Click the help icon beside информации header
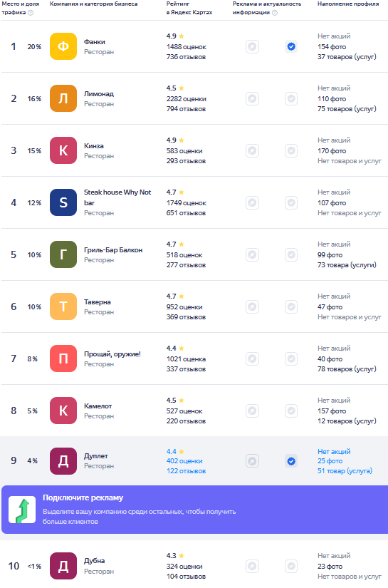Image resolution: width=388 pixels, height=588 pixels. pos(275,13)
